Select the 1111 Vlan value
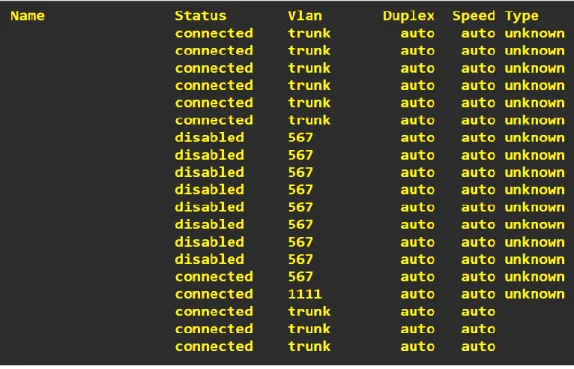Viewport: 574px width, 369px height. point(305,294)
